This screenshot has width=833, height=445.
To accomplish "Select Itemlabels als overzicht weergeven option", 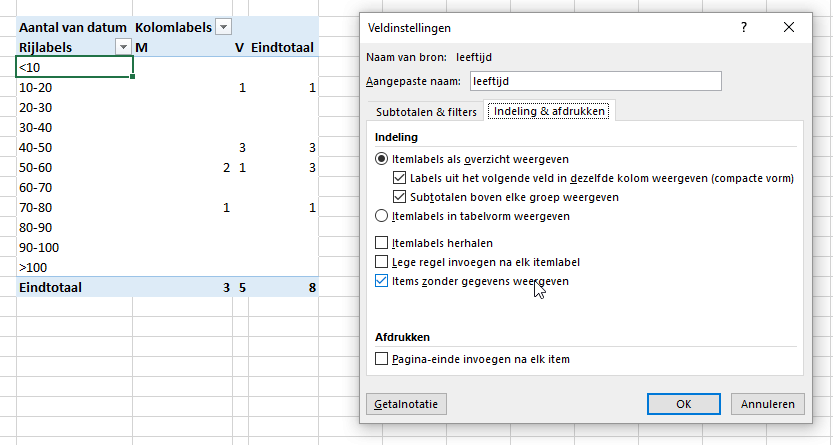I will 381,159.
